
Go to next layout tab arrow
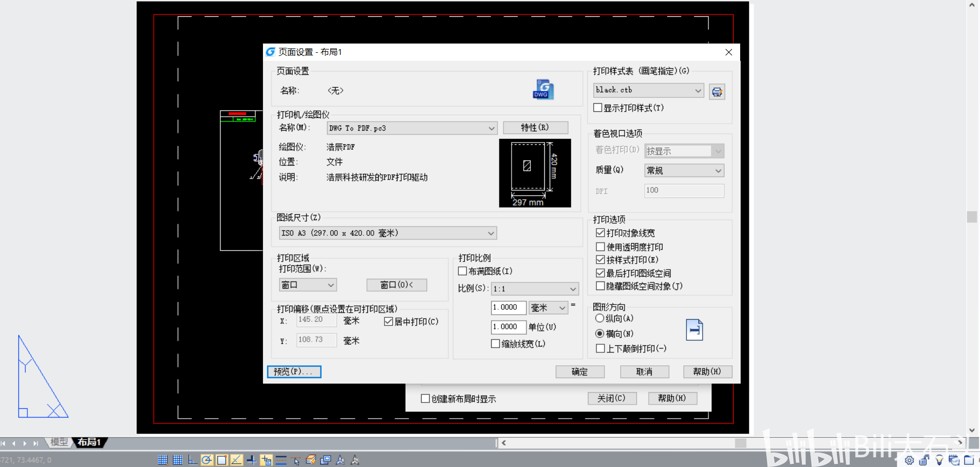[25, 443]
